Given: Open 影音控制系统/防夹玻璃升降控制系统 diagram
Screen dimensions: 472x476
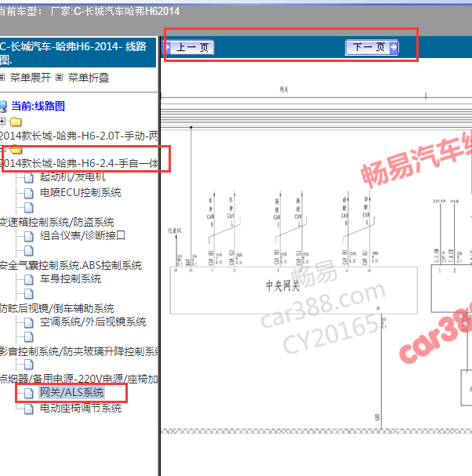Looking at the screenshot, I should tap(79, 351).
